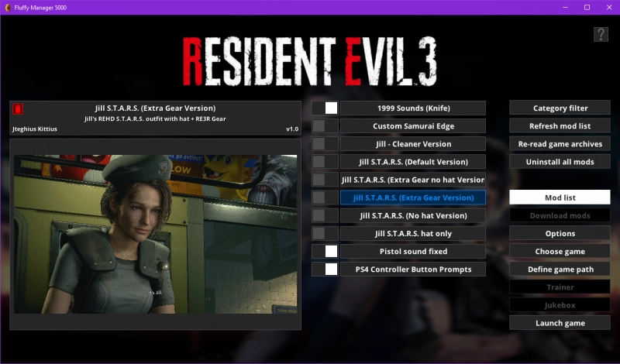Switch to the Mod list tab
Viewport: 620px width, 364px height.
click(560, 197)
